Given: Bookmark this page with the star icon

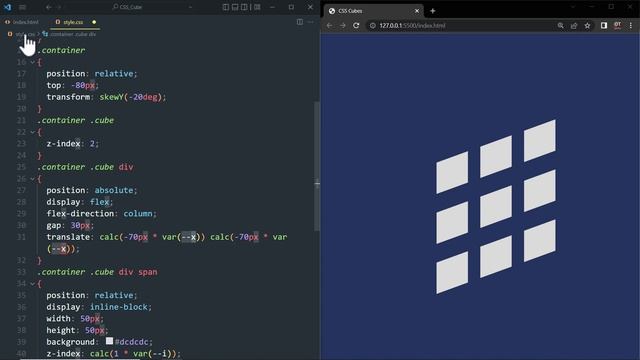Looking at the screenshot, I should 587,25.
